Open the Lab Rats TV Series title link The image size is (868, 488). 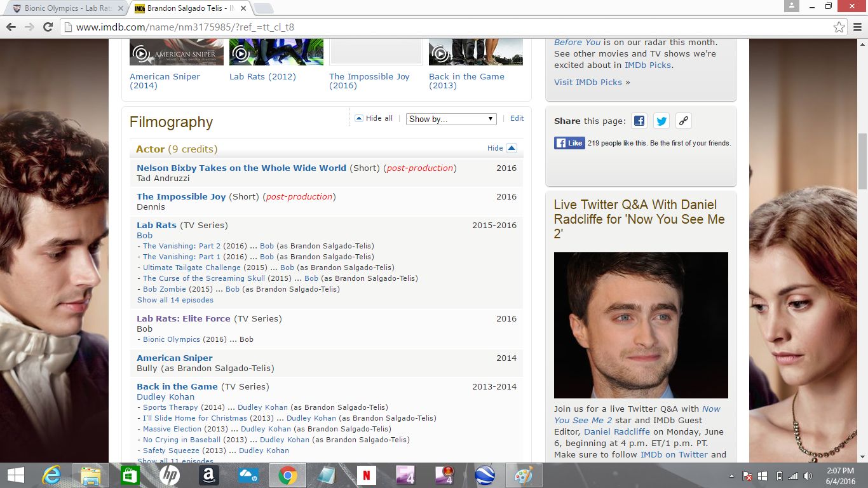point(156,226)
